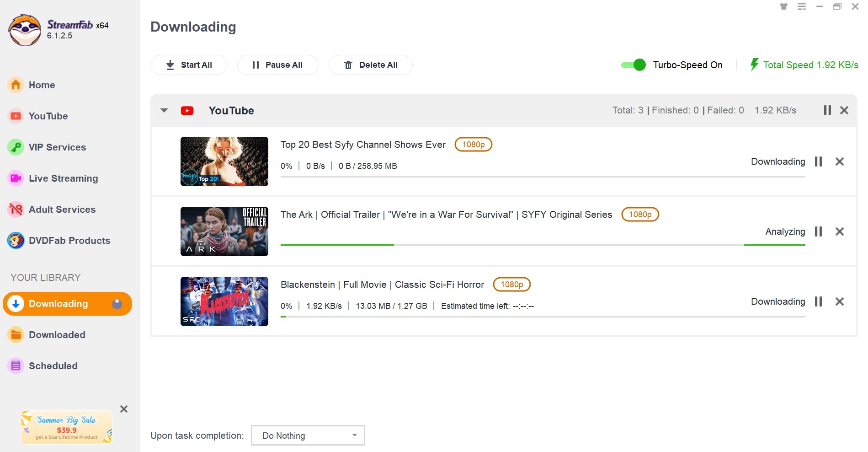
Task: Click the lightning Total Speed icon
Action: 754,65
